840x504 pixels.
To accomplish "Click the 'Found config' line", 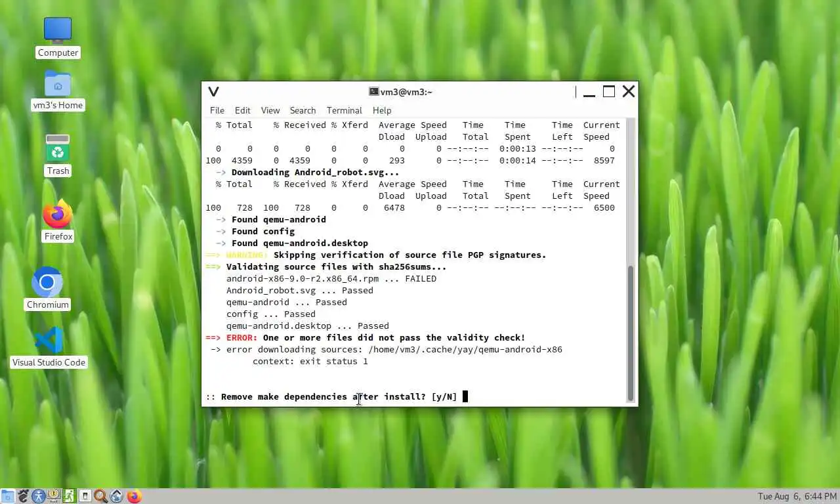I will 255,232.
